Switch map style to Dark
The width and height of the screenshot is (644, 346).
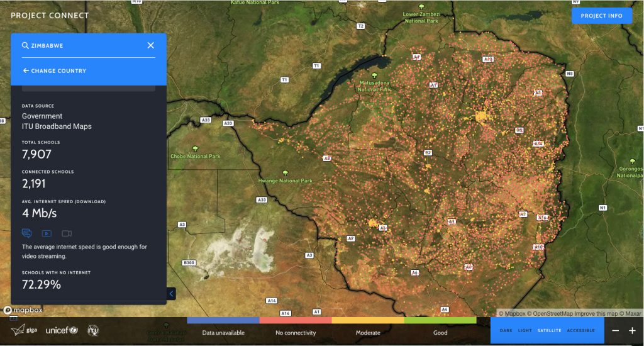(x=506, y=330)
